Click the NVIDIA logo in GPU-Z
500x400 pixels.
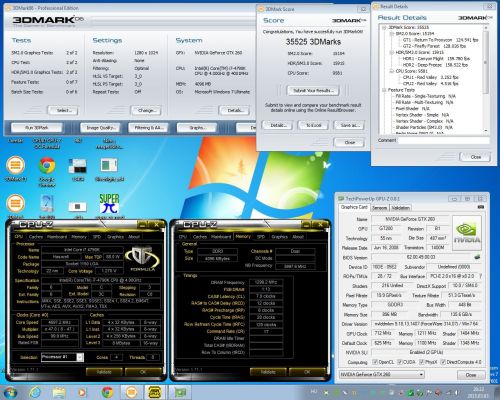[x=467, y=233]
